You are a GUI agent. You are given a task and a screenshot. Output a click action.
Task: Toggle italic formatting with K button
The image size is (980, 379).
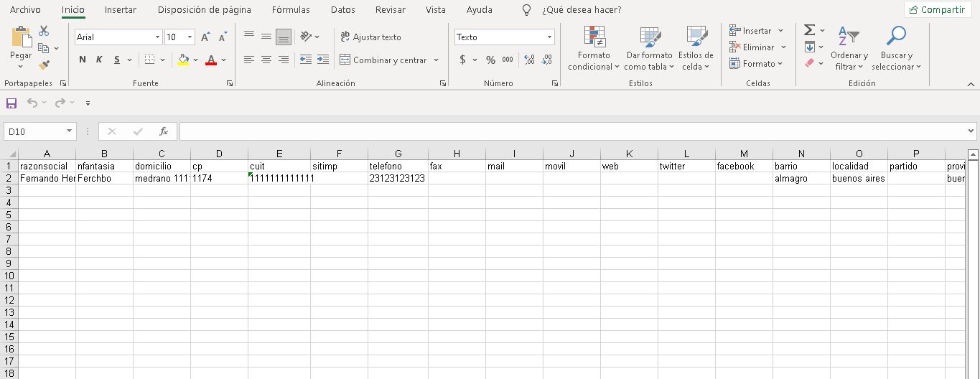tap(99, 60)
